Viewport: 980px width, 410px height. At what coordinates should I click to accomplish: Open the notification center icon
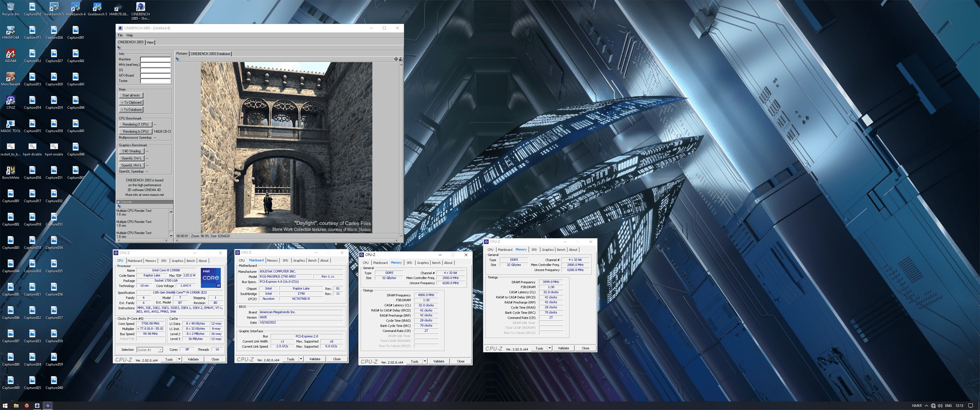point(971,406)
